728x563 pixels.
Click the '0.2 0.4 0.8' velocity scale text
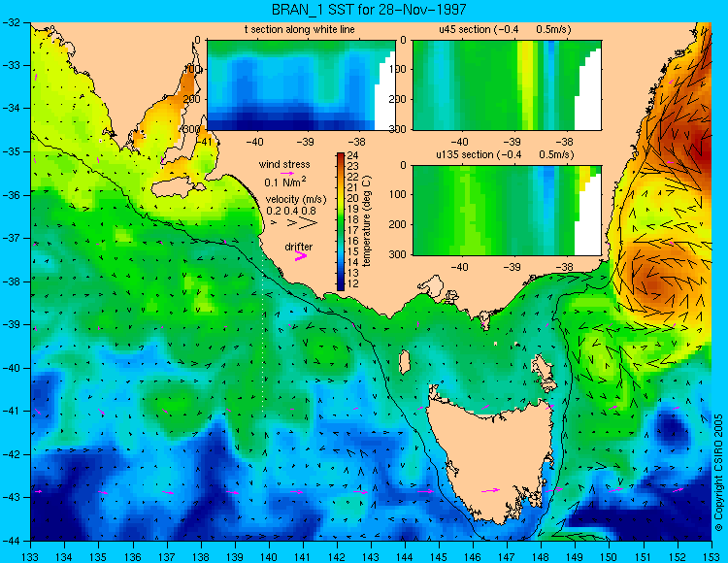click(290, 211)
